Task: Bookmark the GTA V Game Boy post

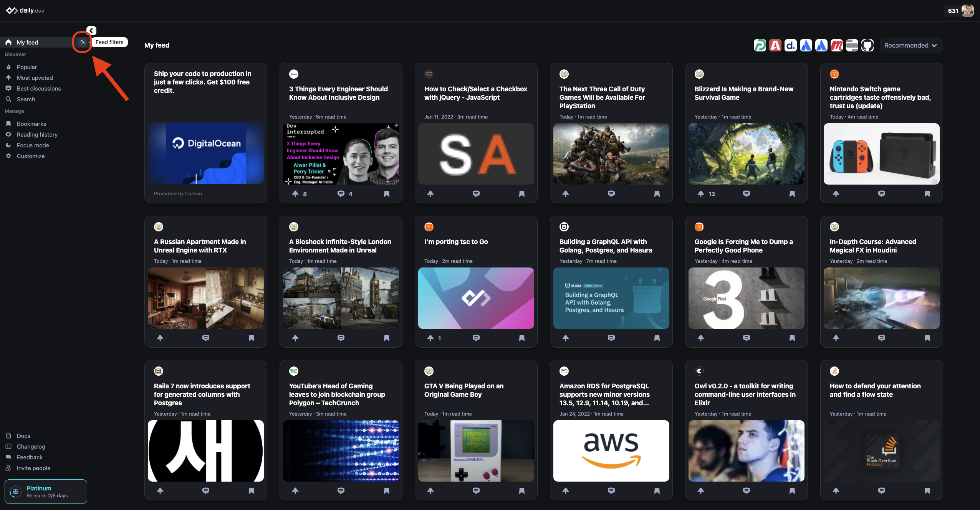Action: [522, 491]
